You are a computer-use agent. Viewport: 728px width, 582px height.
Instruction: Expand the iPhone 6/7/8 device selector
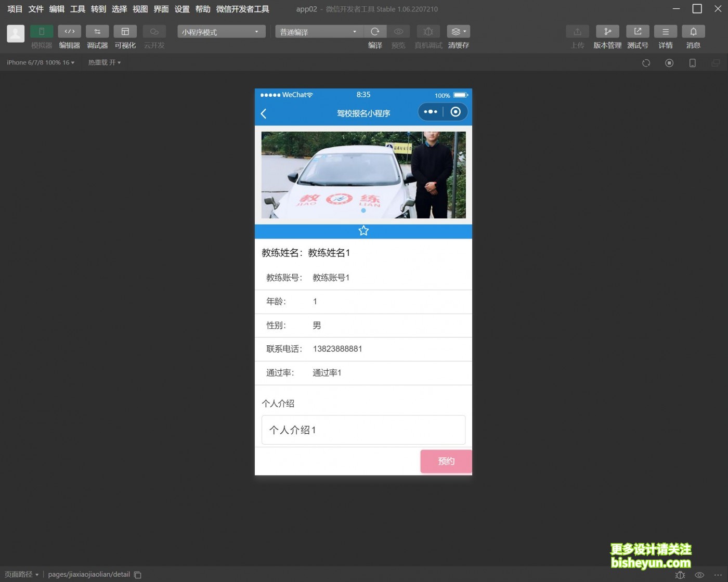(41, 62)
